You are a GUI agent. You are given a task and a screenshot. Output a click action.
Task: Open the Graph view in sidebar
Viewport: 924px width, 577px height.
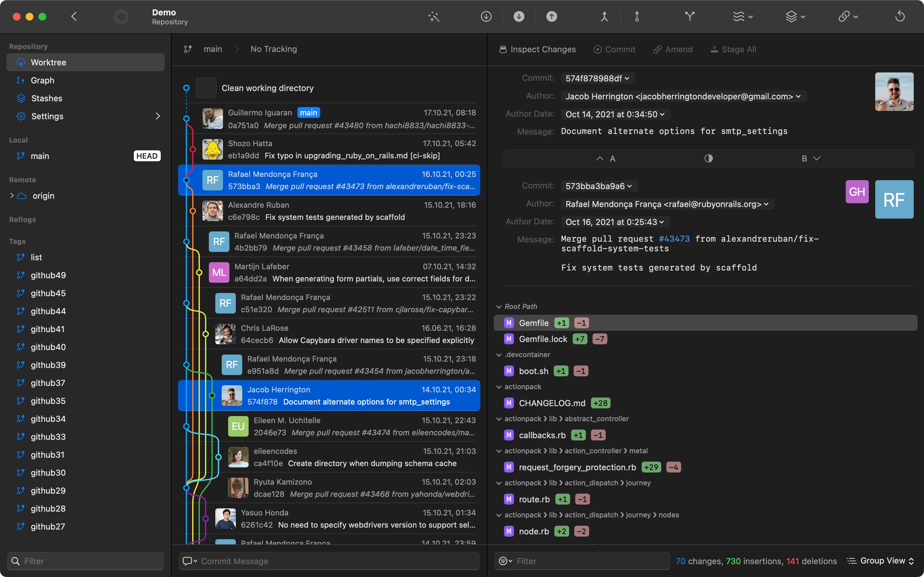42,80
